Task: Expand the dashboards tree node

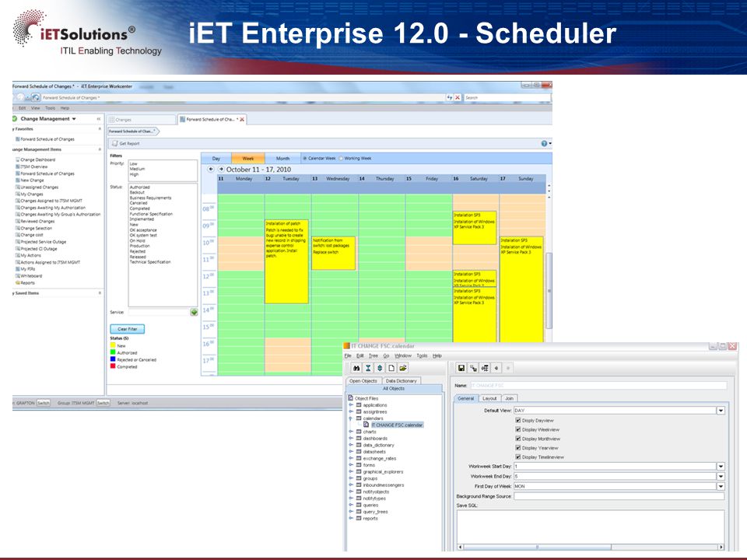Action: click(351, 438)
